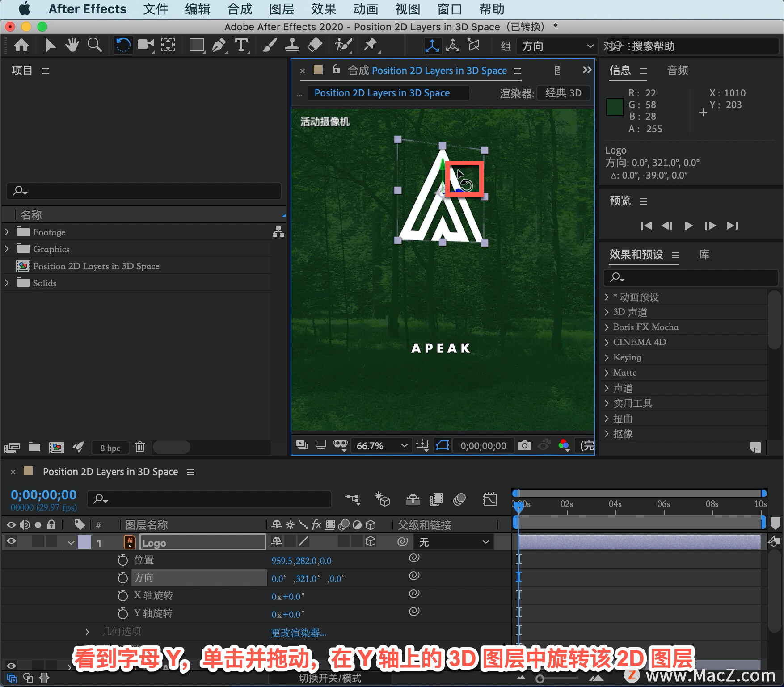Switch to the 库 tab
784x687 pixels.
pos(704,255)
